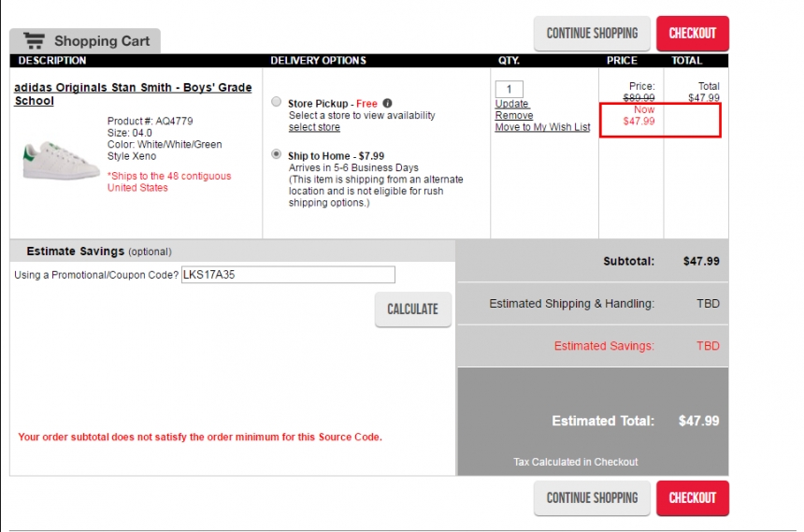
Task: Click the Estimated Total amount
Action: [x=698, y=421]
